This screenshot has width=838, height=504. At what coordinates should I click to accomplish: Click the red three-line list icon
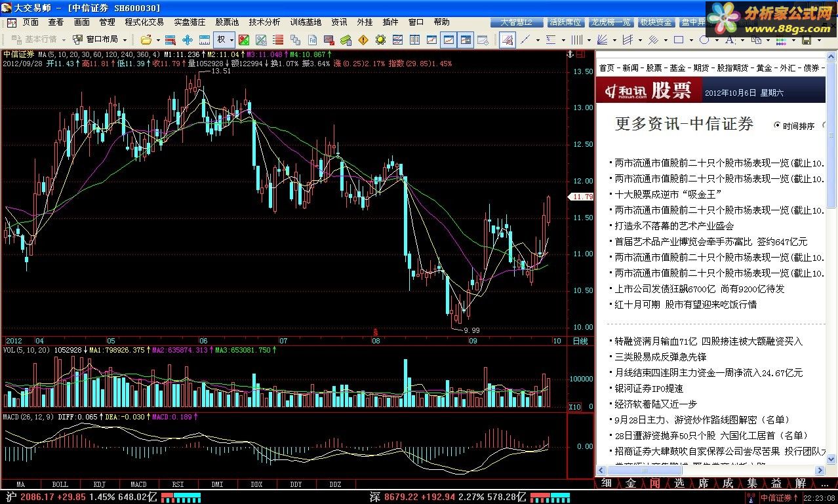click(x=278, y=39)
